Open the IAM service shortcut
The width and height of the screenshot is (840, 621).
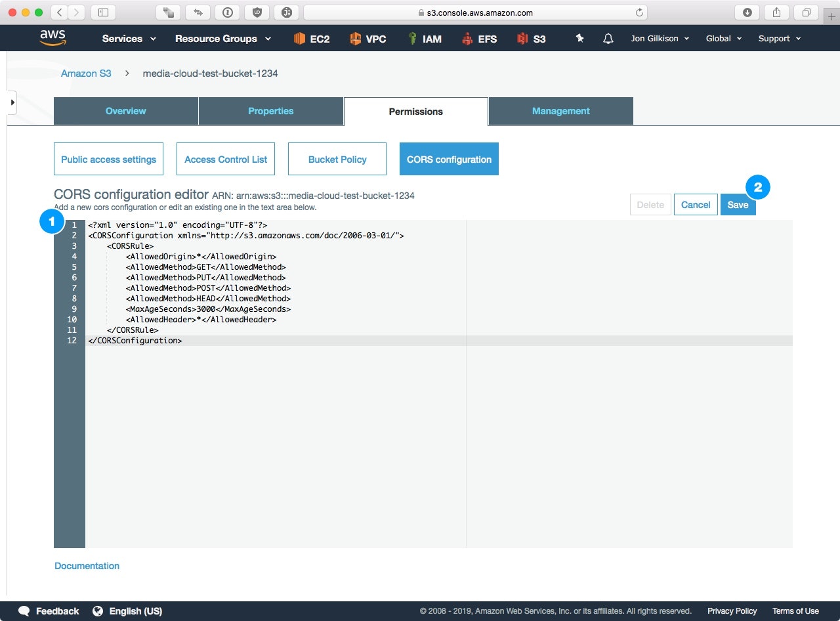coord(425,39)
